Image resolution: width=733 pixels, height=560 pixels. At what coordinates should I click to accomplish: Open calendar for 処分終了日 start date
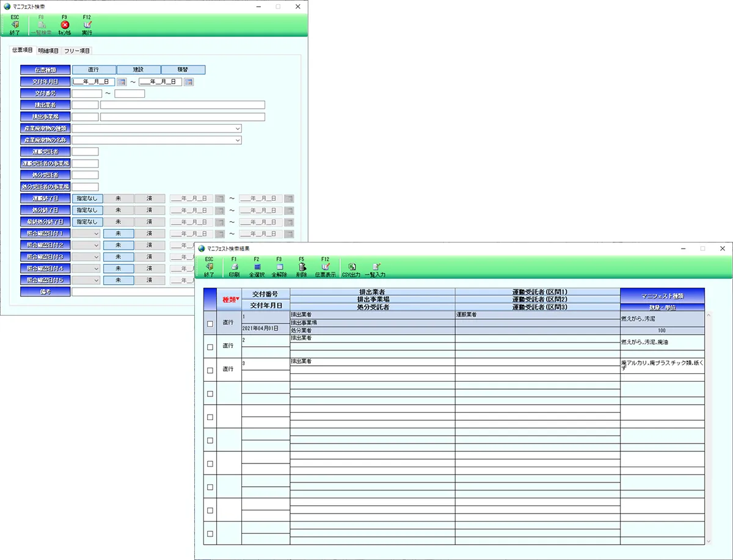coord(220,210)
